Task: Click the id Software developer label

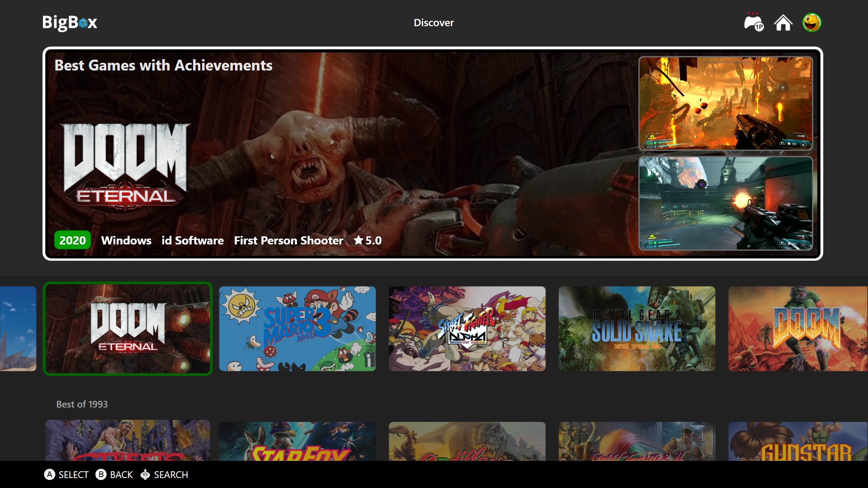Action: tap(193, 240)
